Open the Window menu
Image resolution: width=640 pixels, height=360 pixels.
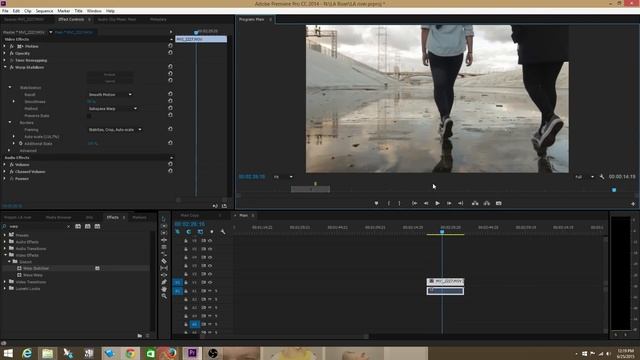pyautogui.click(x=94, y=11)
